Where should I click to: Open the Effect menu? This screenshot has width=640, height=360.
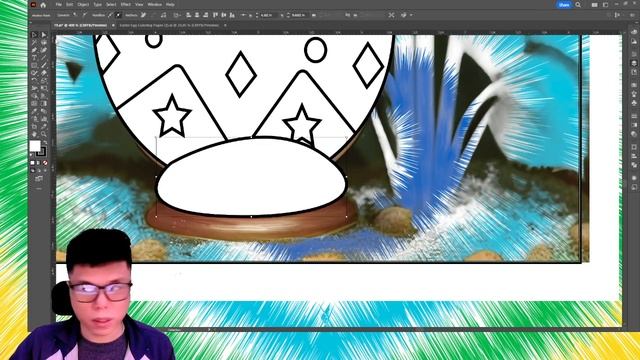[x=125, y=4]
